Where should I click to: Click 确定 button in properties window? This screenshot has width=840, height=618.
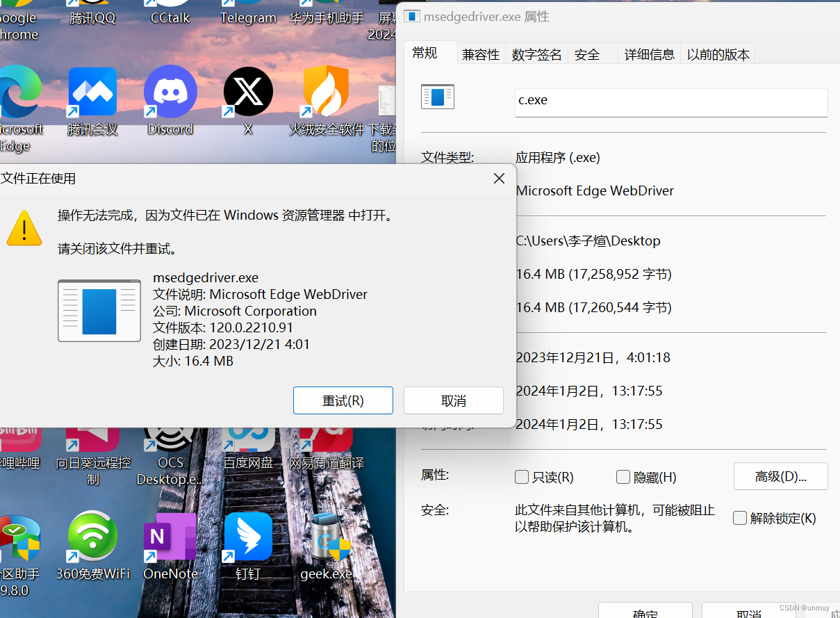pyautogui.click(x=645, y=611)
